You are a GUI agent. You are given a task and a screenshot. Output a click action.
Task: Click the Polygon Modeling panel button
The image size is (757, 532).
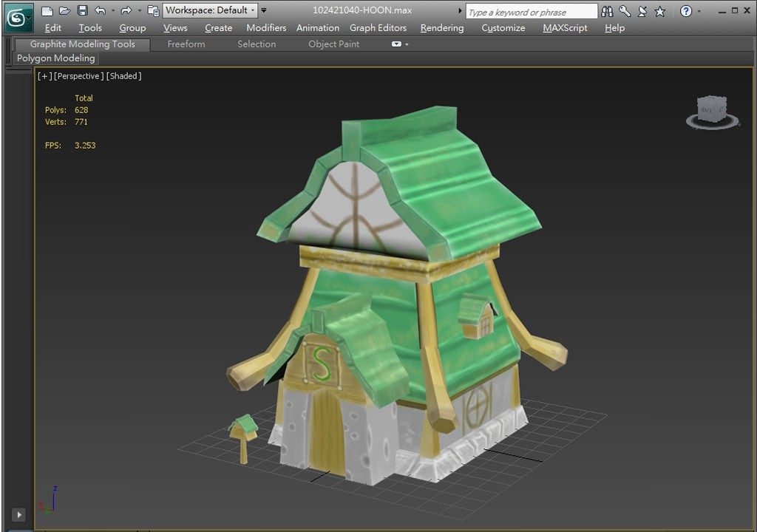56,58
